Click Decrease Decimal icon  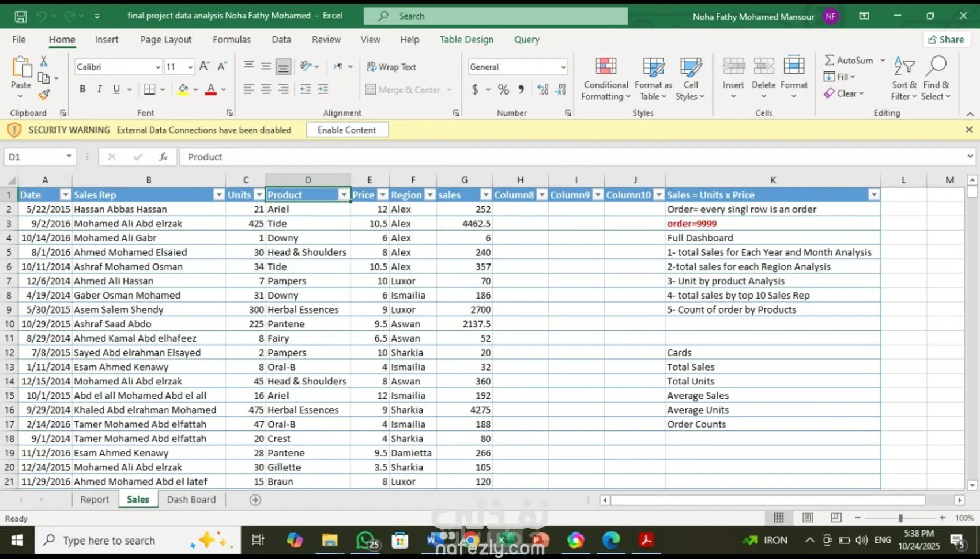pyautogui.click(x=561, y=89)
